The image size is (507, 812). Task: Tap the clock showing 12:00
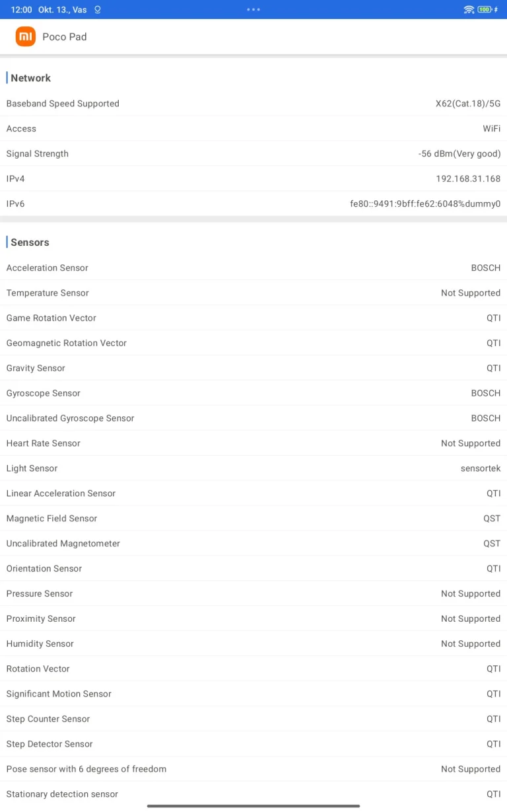21,10
